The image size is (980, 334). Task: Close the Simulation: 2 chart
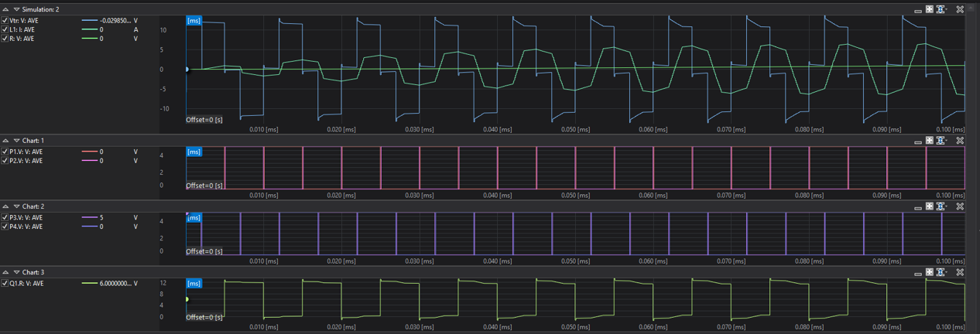[x=960, y=9]
